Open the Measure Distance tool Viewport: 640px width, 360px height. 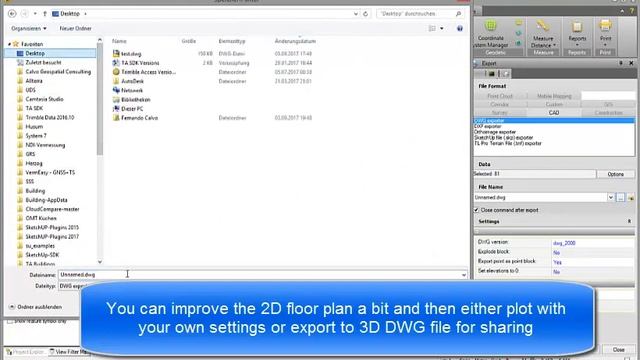543,34
